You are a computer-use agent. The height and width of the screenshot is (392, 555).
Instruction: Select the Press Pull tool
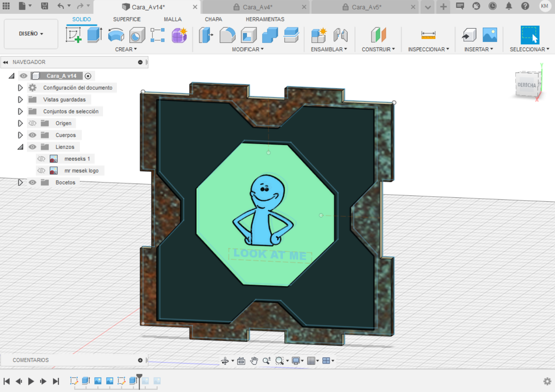(206, 35)
